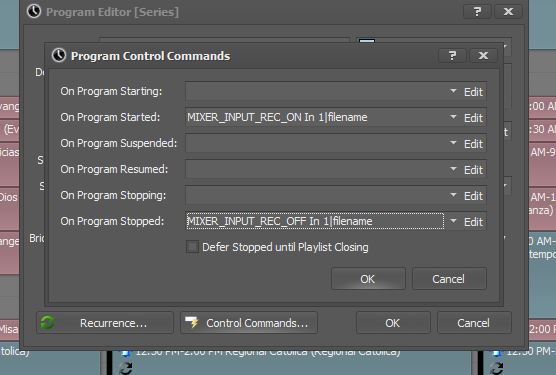Image resolution: width=556 pixels, height=375 pixels.
Task: Click the On Program Suspended input field
Action: pos(316,143)
